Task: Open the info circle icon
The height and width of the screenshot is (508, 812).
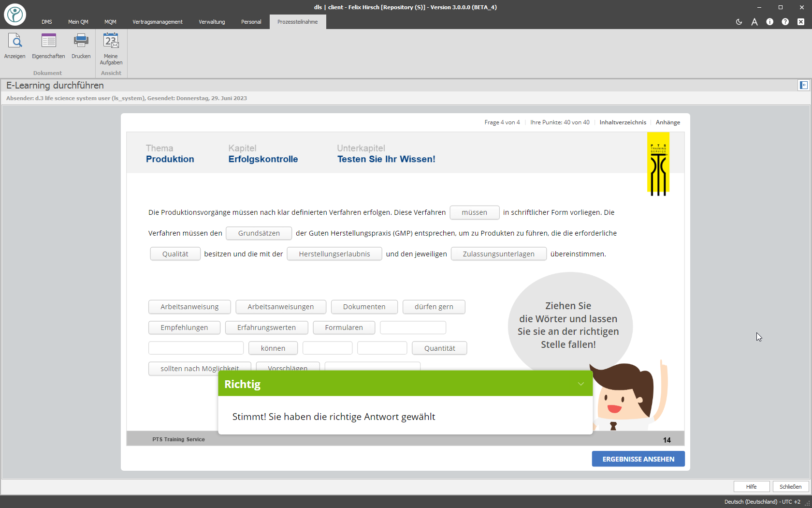Action: pos(770,22)
